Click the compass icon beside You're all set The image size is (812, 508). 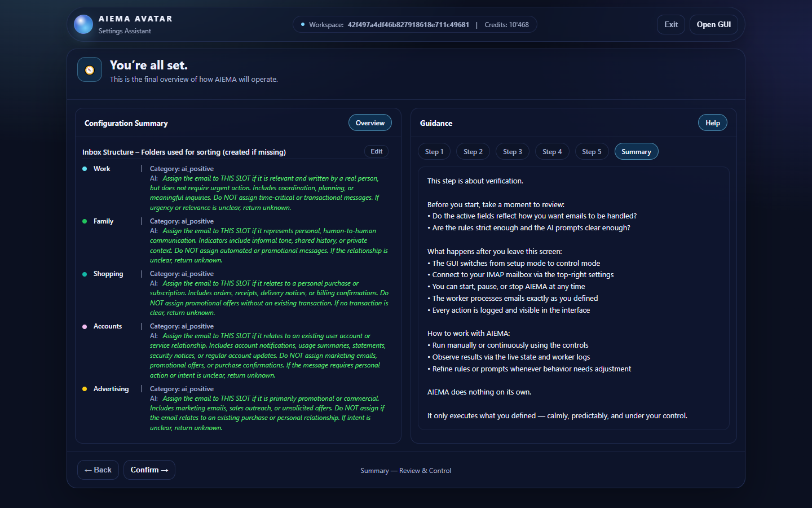point(90,70)
